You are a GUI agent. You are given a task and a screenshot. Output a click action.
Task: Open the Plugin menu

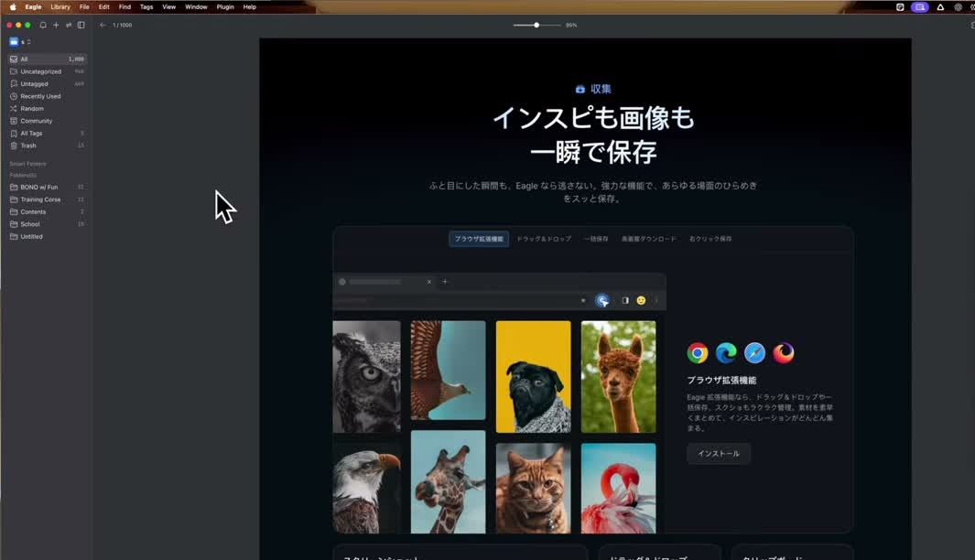225,6
